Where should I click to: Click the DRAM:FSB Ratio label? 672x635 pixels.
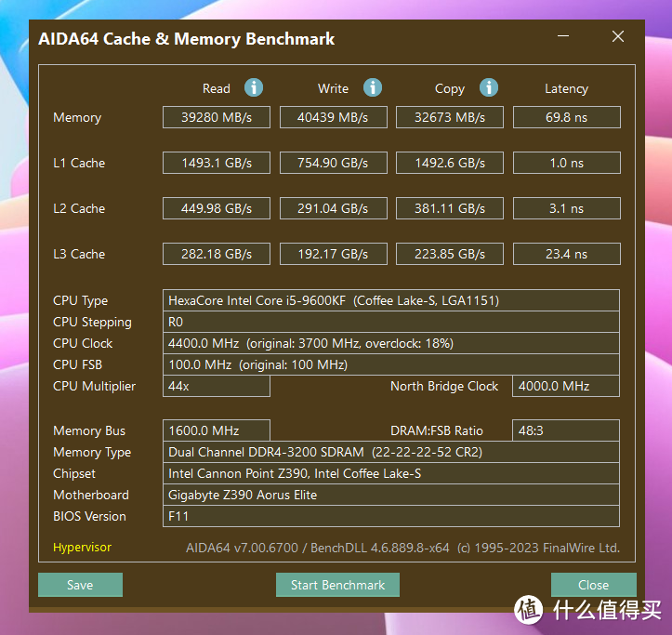click(x=437, y=430)
